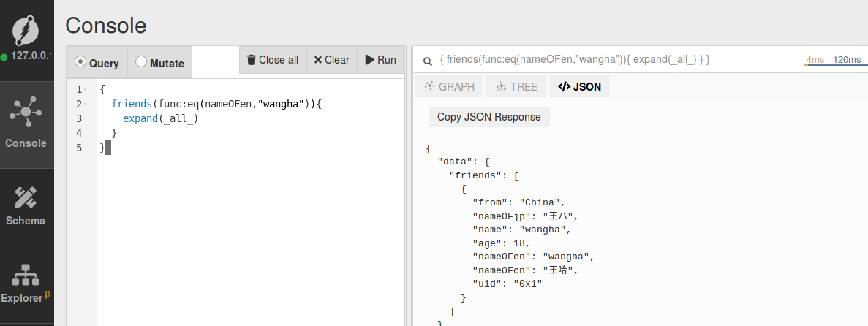Click the green connection status dot
This screenshot has width=868, height=326.
pos(4,56)
